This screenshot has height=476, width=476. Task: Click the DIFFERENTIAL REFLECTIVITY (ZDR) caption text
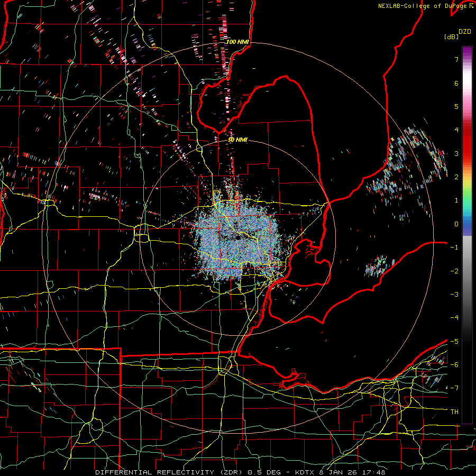click(169, 472)
